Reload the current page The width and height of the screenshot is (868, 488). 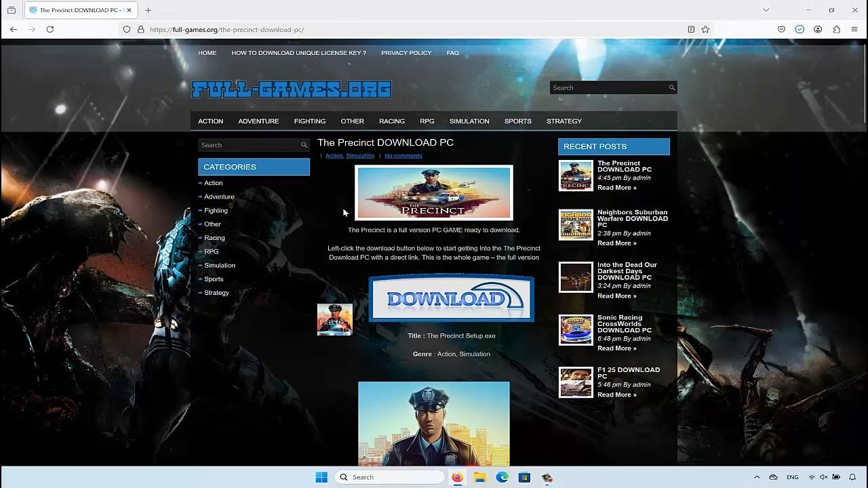(50, 29)
